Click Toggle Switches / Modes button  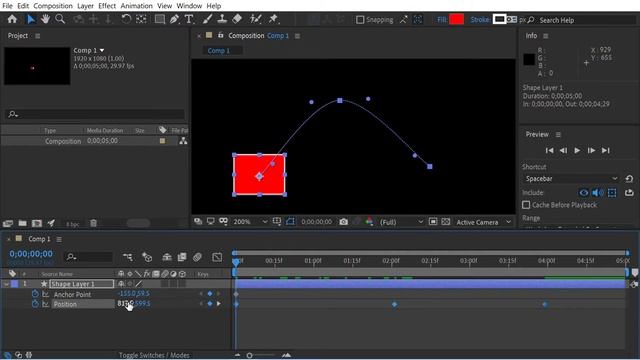[154, 355]
